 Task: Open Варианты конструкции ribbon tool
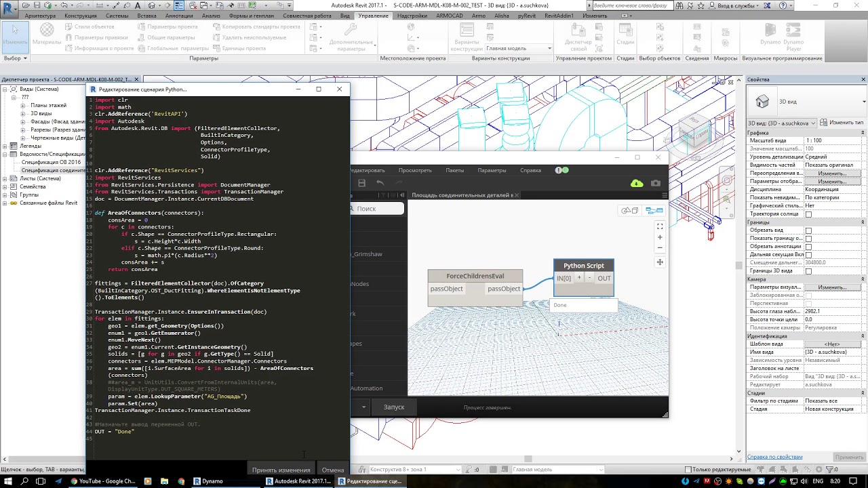pyautogui.click(x=466, y=37)
